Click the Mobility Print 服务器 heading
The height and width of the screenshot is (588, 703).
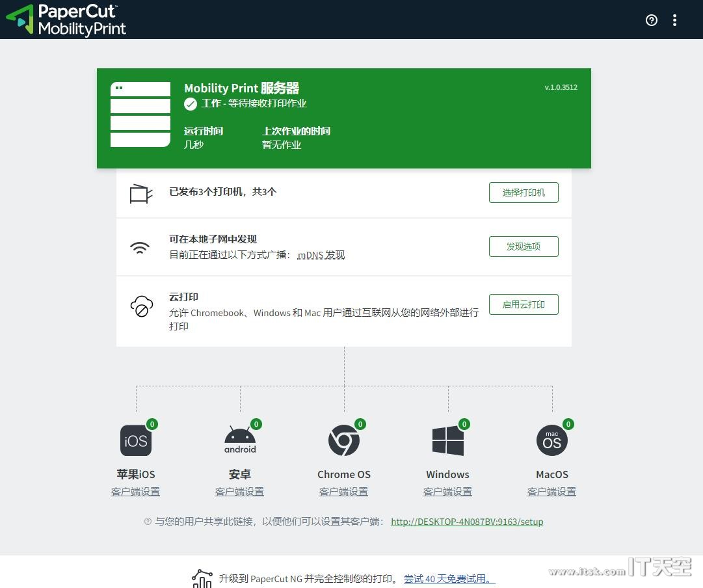[242, 88]
